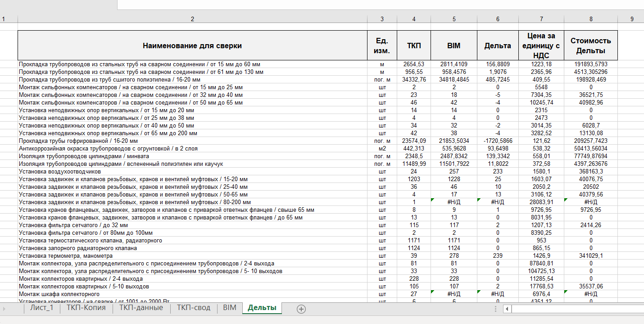Select the cell with value 10245,74

(x=541, y=103)
